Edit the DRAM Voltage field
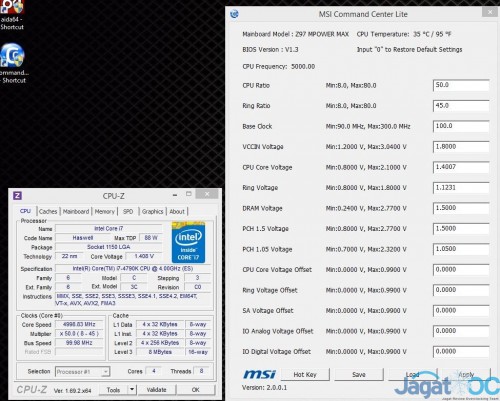Screen dimensions: 500x401 point(461,208)
